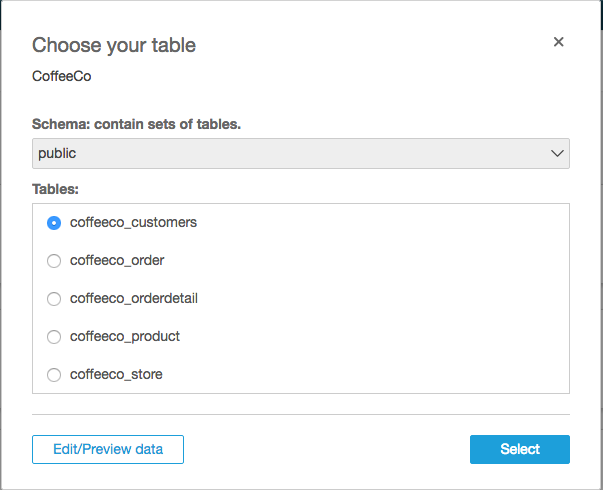This screenshot has width=603, height=490.
Task: Click the Choose your table heading
Action: [114, 45]
